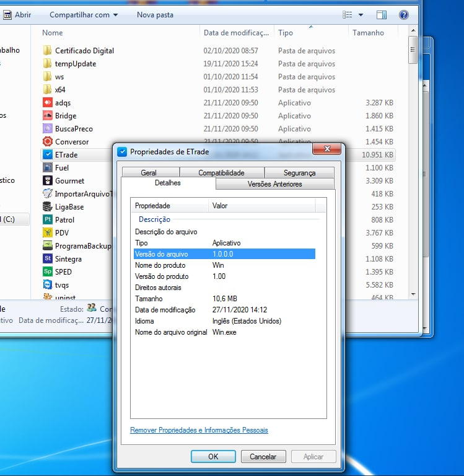
Task: Click the adqs application icon
Action: coord(47,103)
